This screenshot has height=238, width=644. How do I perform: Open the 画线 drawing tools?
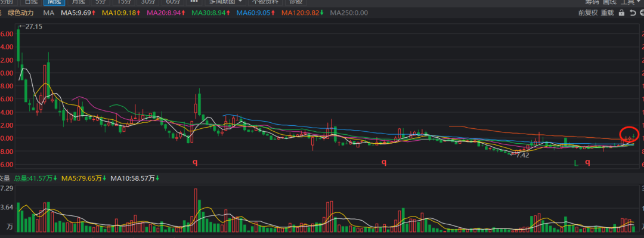609,2
